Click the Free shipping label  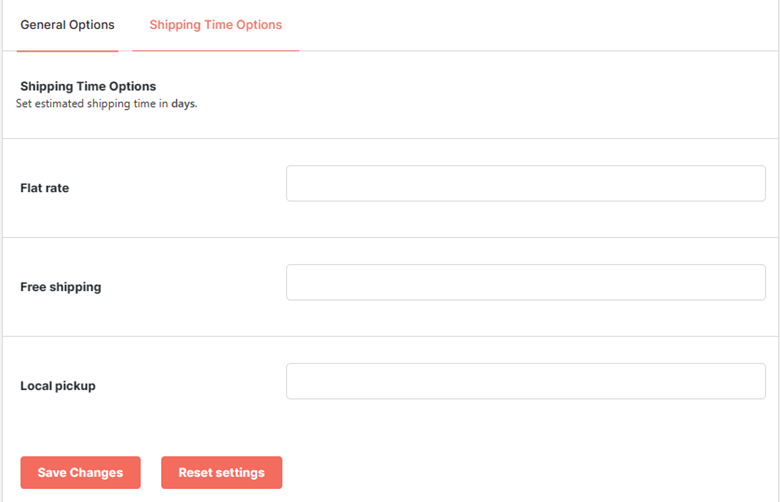61,287
